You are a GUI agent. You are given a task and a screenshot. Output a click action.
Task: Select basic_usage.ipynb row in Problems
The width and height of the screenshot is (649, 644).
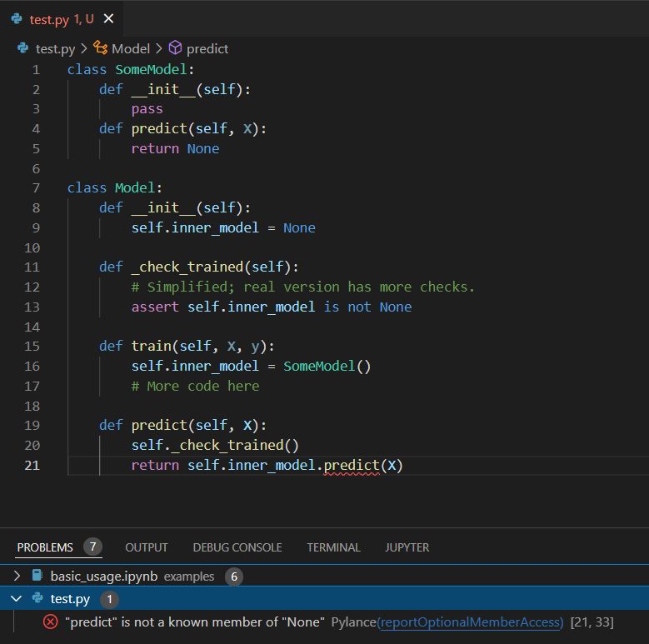[325, 576]
